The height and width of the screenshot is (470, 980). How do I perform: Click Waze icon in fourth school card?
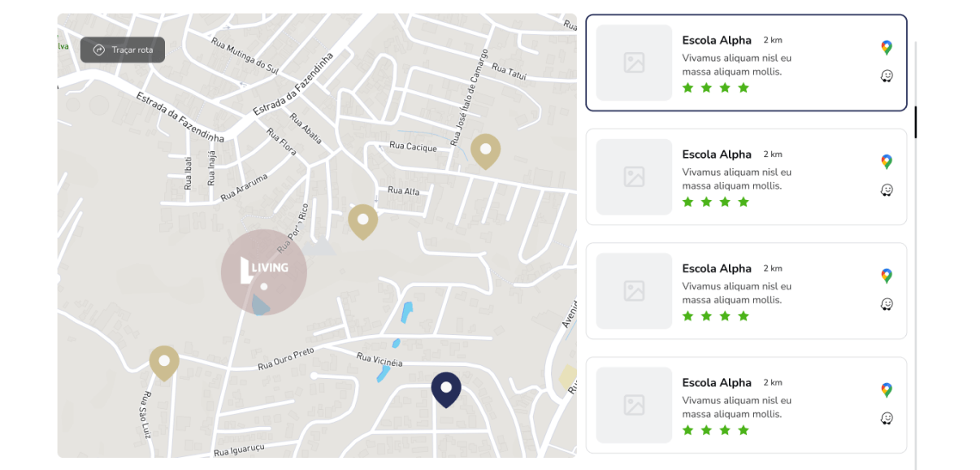(887, 418)
